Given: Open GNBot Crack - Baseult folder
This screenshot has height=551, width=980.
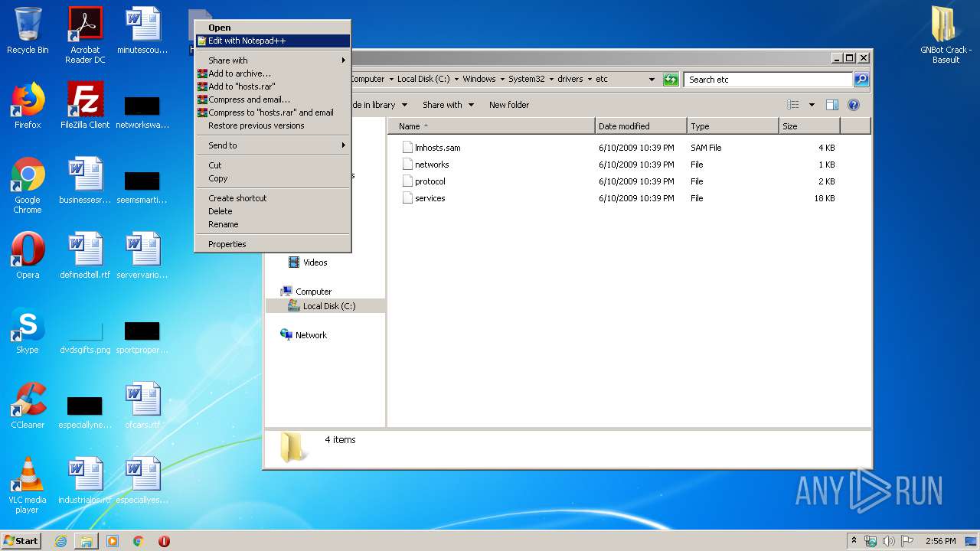Looking at the screenshot, I should 946,34.
